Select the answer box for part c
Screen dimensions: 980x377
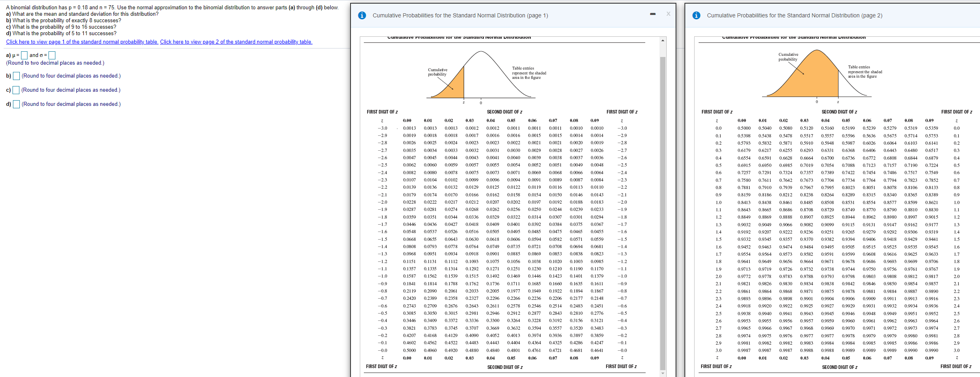(16, 90)
